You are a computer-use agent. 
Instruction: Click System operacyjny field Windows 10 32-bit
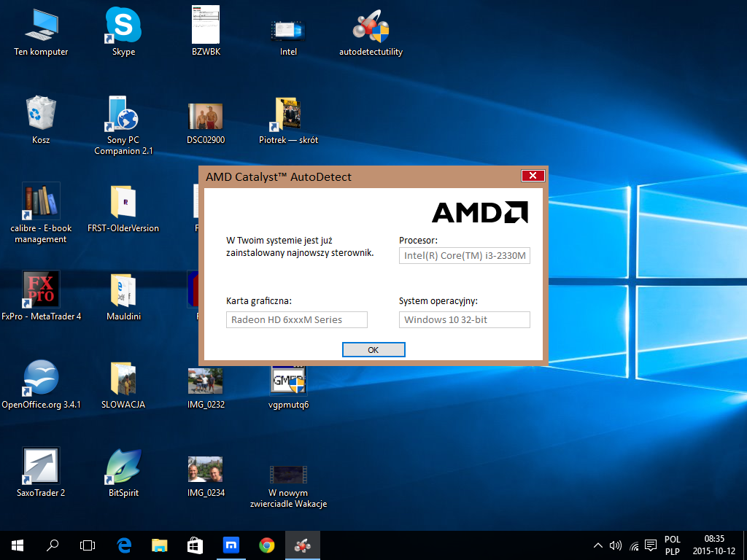(465, 319)
